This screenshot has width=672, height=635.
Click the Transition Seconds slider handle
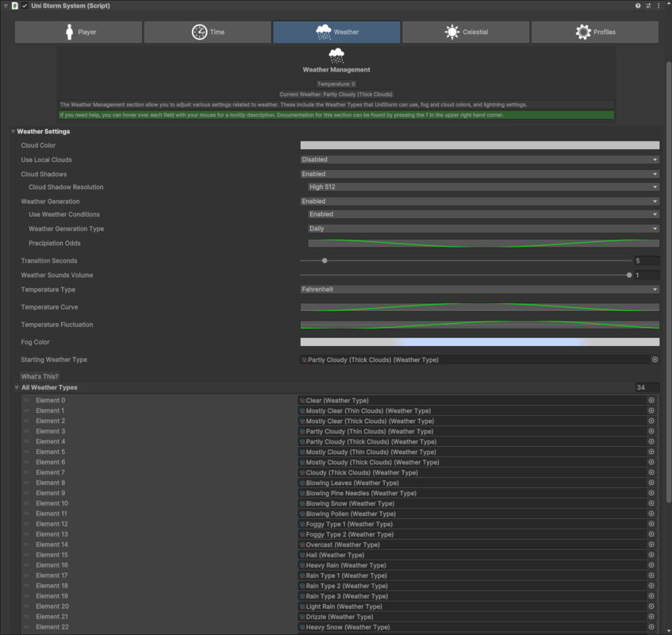coord(324,260)
